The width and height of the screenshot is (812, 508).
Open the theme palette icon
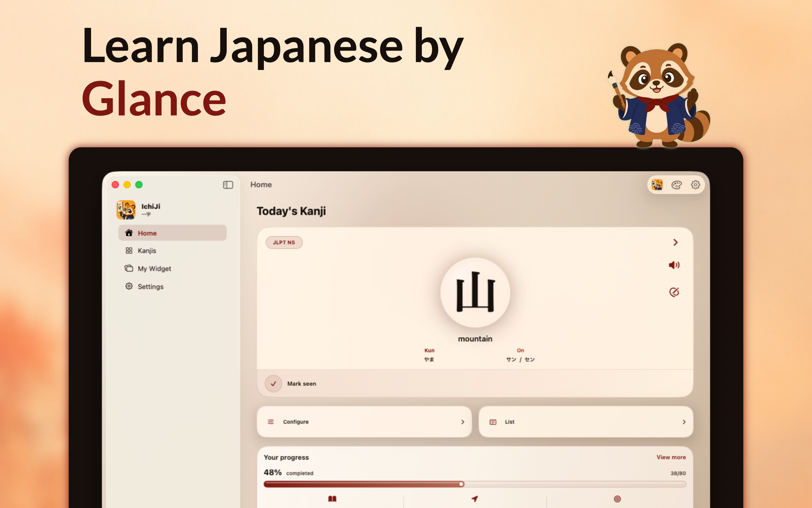(676, 185)
